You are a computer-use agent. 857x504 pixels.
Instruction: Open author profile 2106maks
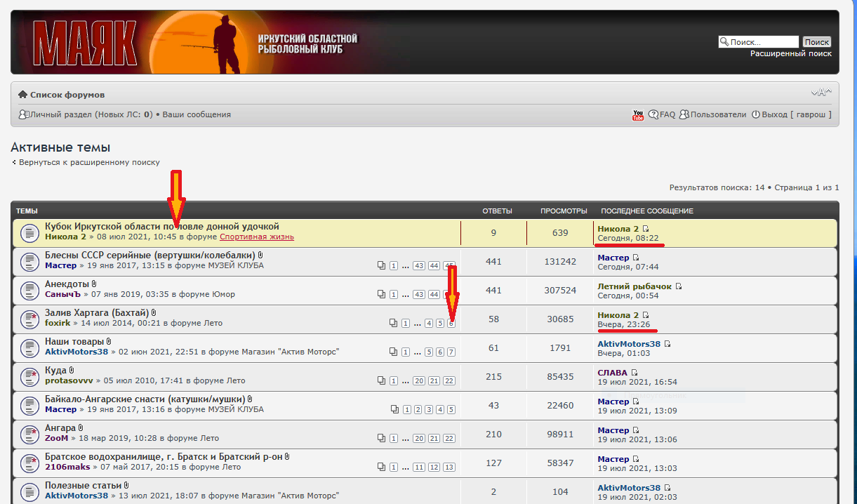pyautogui.click(x=67, y=467)
